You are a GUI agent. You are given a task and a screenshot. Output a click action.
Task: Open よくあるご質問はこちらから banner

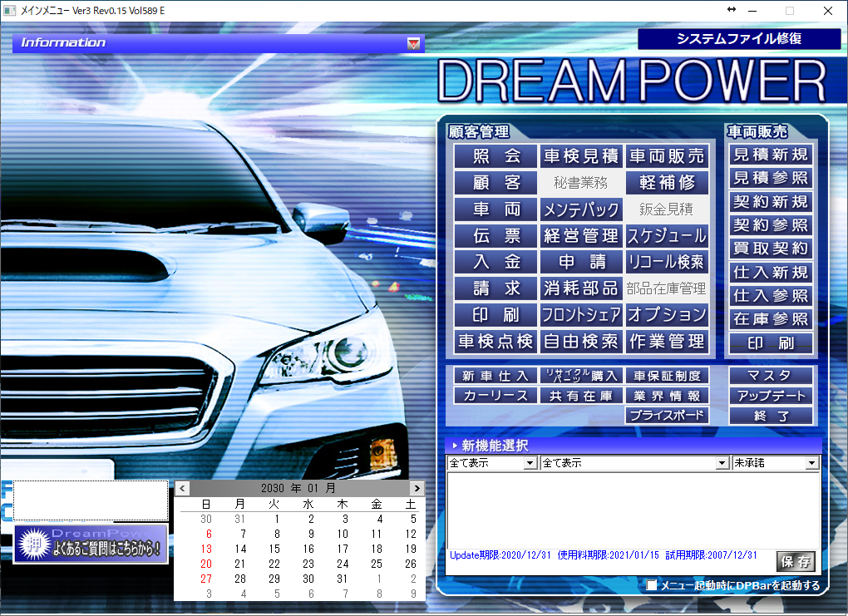(x=91, y=544)
